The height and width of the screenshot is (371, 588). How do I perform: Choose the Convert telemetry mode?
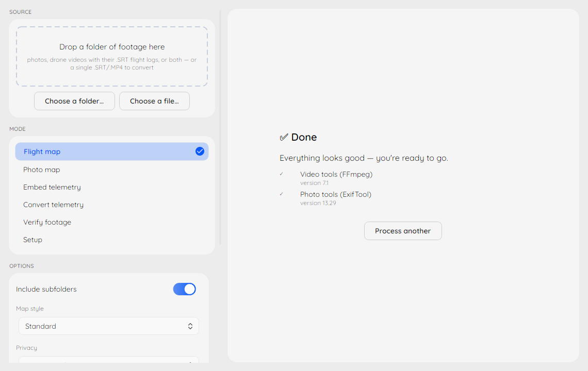pyautogui.click(x=112, y=205)
